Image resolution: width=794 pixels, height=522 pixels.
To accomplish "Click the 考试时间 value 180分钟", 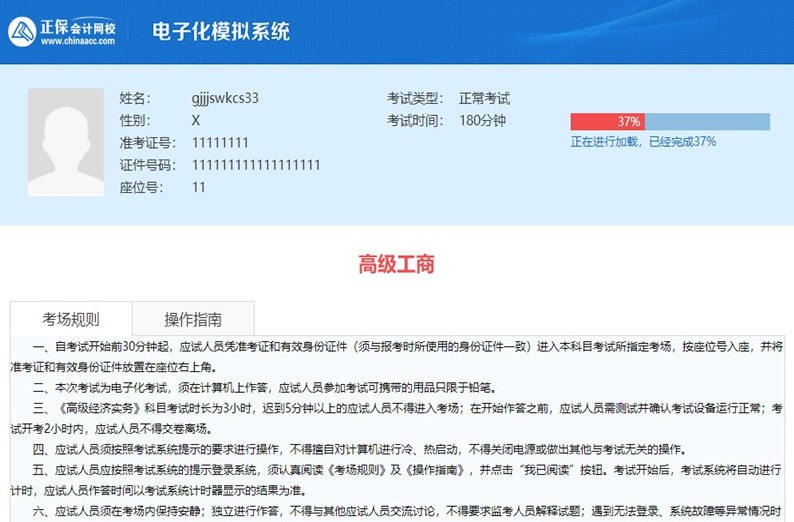I will point(482,120).
